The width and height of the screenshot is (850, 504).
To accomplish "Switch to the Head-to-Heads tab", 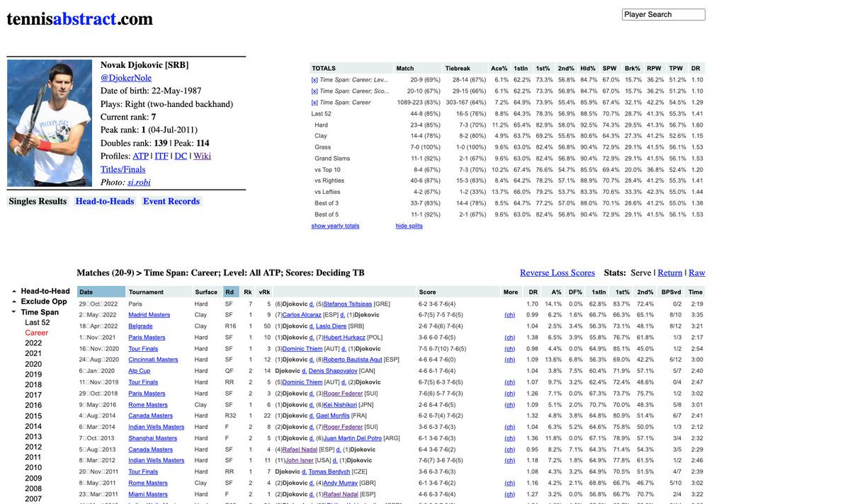I will point(105,202).
